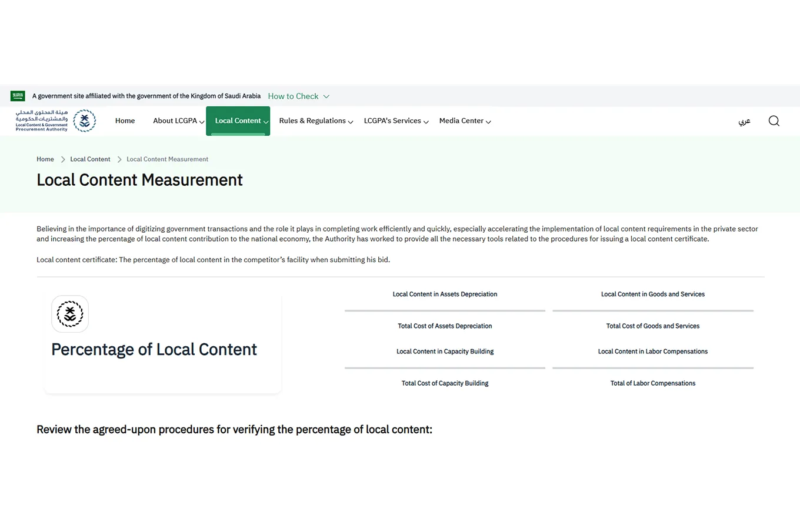The width and height of the screenshot is (800, 532).
Task: Click Local Content in Goods and Services label
Action: point(652,295)
